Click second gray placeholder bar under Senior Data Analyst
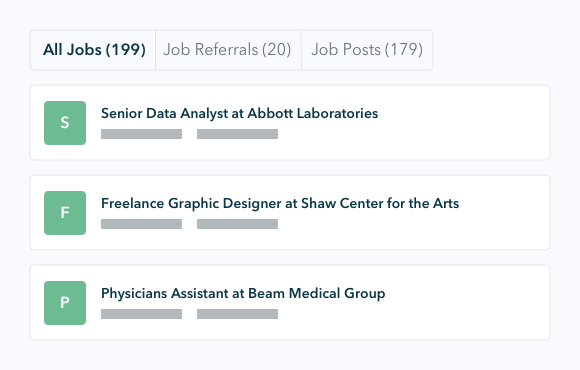 (237, 134)
